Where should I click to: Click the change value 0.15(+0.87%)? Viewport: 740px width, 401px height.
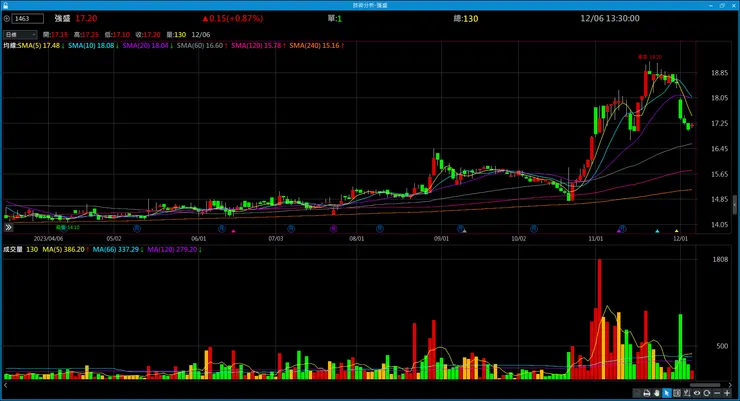233,18
